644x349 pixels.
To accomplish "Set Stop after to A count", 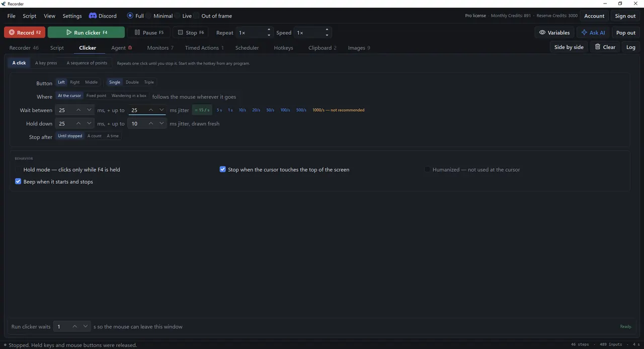I will pos(95,136).
